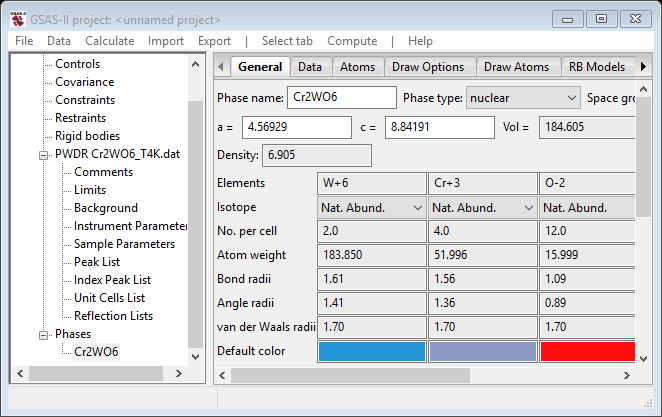Click the lattice parameter c field
Image resolution: width=662 pixels, height=417 pixels.
(x=440, y=127)
